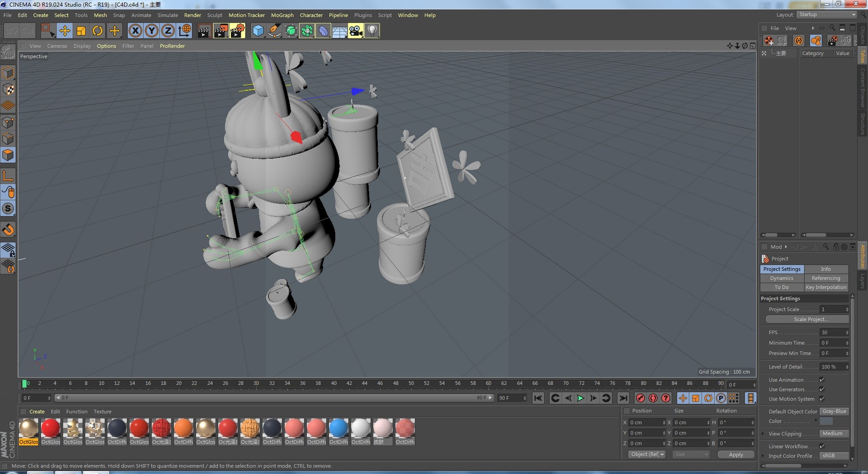The height and width of the screenshot is (474, 868).
Task: Toggle Use Generators checkbox
Action: [822, 389]
